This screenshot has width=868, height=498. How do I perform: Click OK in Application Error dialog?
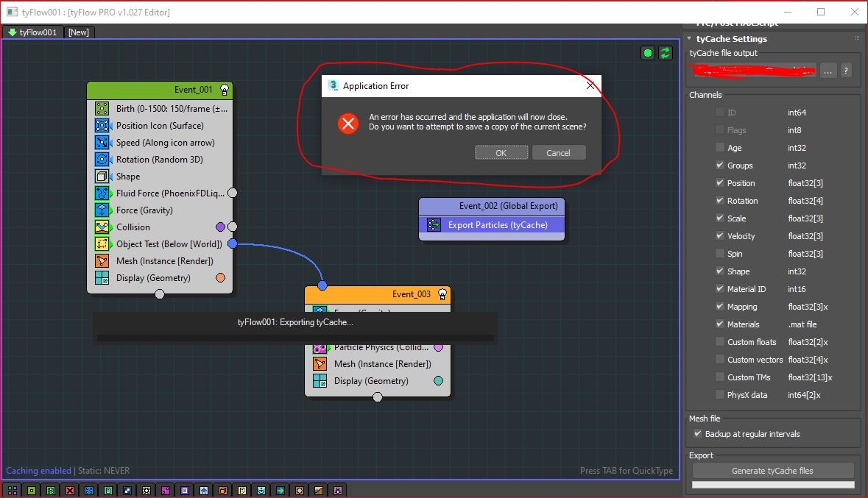pyautogui.click(x=501, y=153)
